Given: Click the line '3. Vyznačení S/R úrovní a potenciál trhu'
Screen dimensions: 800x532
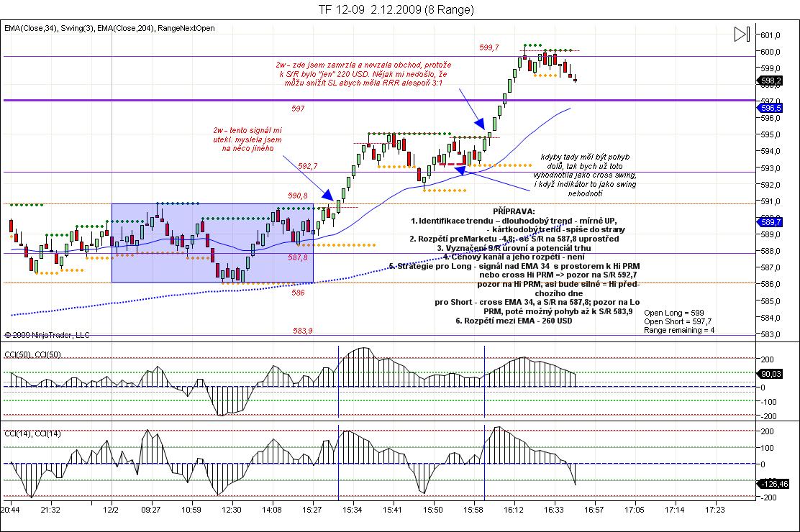Looking at the screenshot, I should [514, 248].
